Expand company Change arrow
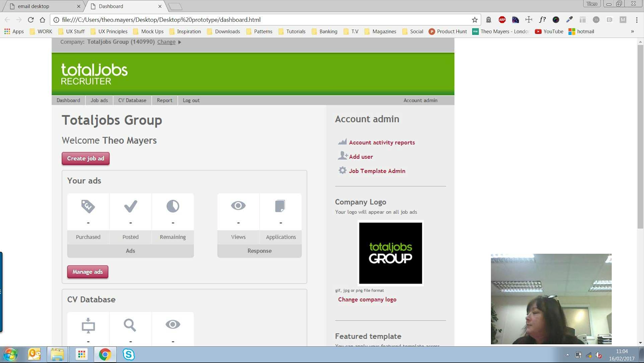Image resolution: width=644 pixels, height=363 pixels. (x=180, y=42)
